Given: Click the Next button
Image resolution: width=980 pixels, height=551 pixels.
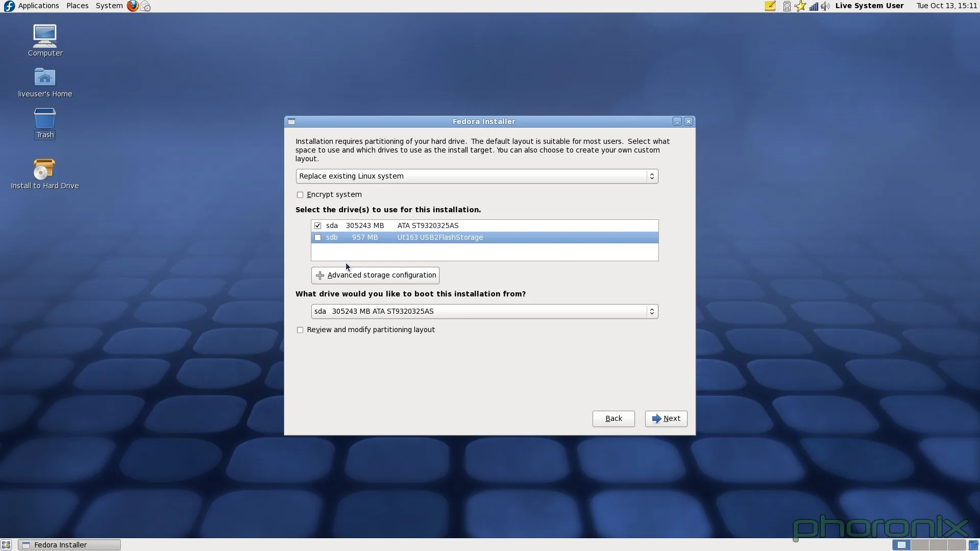Looking at the screenshot, I should [x=666, y=419].
